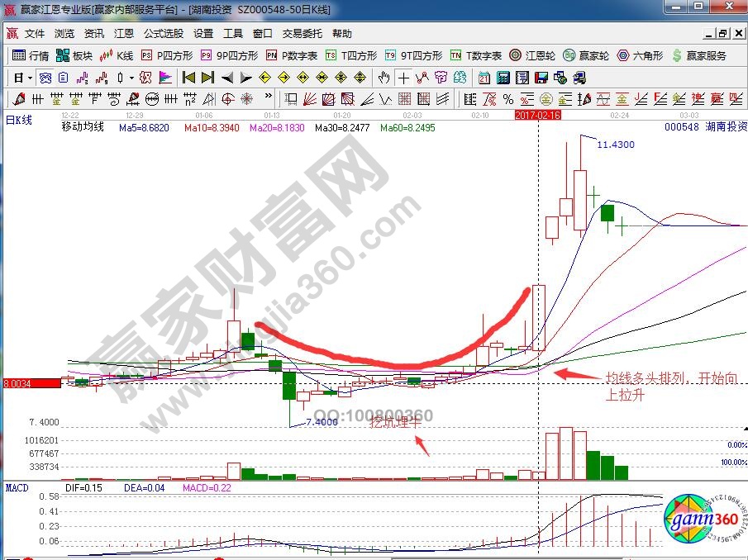This screenshot has width=748, height=560.
Task: Toggle the overlay chart button beside period dropdown
Action: tap(45, 78)
